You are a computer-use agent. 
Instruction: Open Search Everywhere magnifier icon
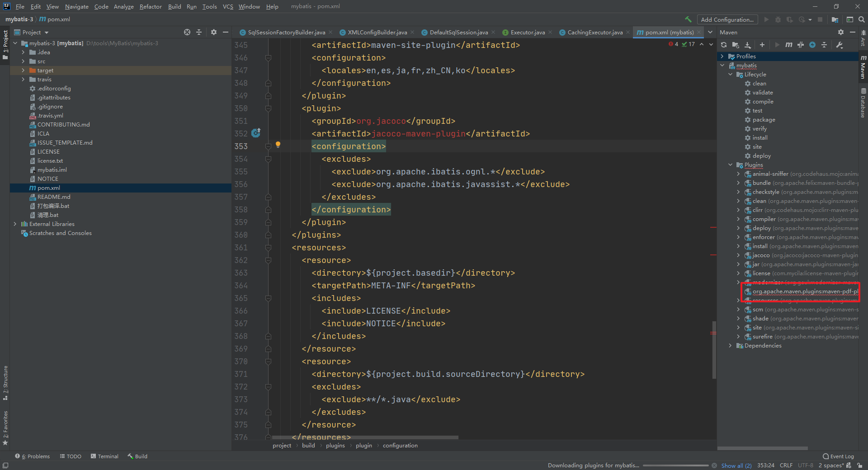point(862,19)
